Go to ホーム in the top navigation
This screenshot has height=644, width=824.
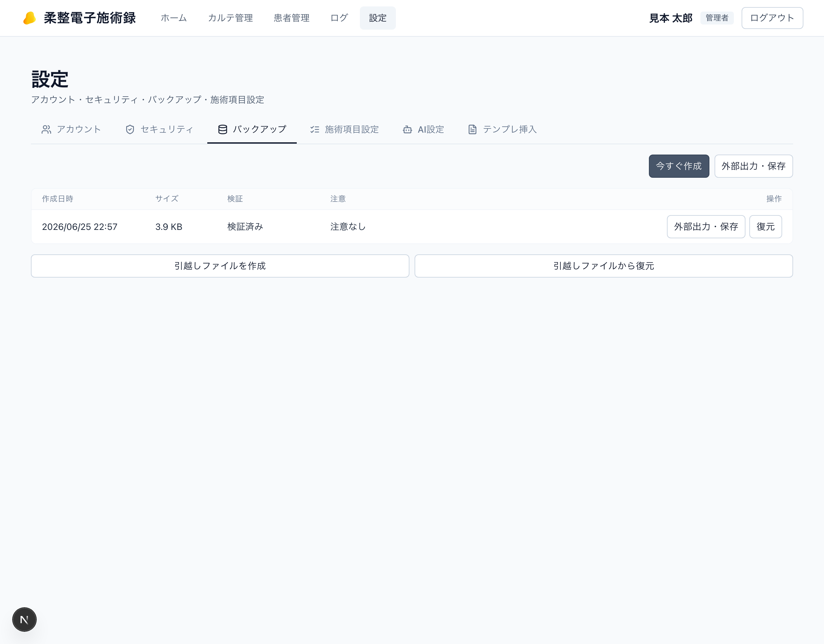coord(174,18)
